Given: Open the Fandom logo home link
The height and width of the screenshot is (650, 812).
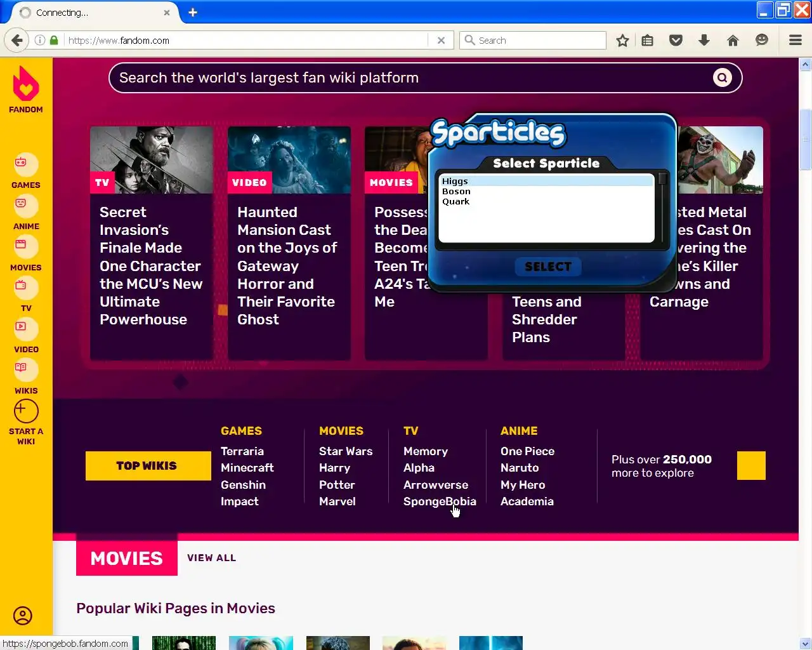Looking at the screenshot, I should point(26,90).
